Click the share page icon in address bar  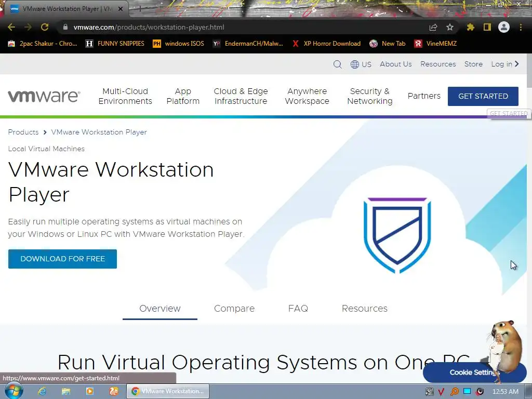coord(433,27)
